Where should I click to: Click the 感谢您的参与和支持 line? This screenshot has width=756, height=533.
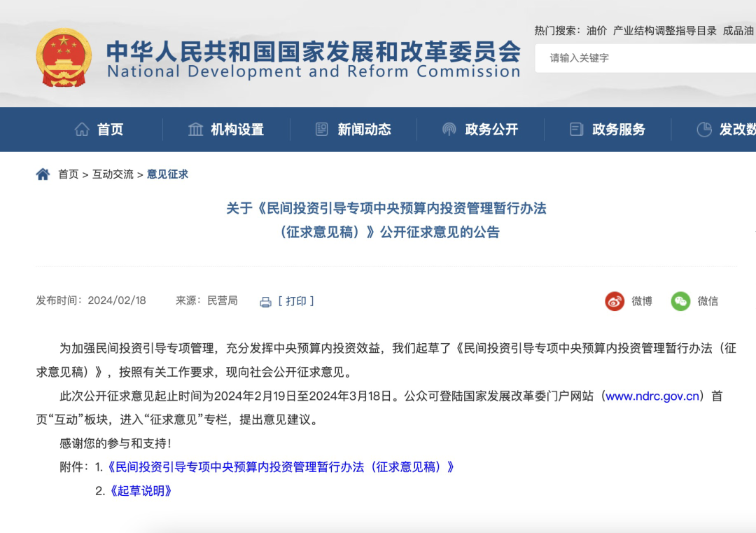(115, 443)
